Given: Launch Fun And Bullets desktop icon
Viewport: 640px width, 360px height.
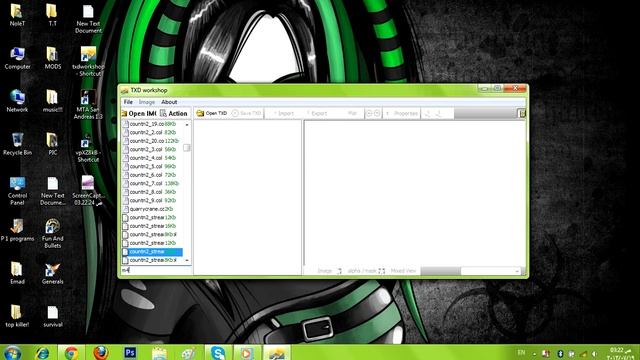Looking at the screenshot, I should tap(52, 233).
